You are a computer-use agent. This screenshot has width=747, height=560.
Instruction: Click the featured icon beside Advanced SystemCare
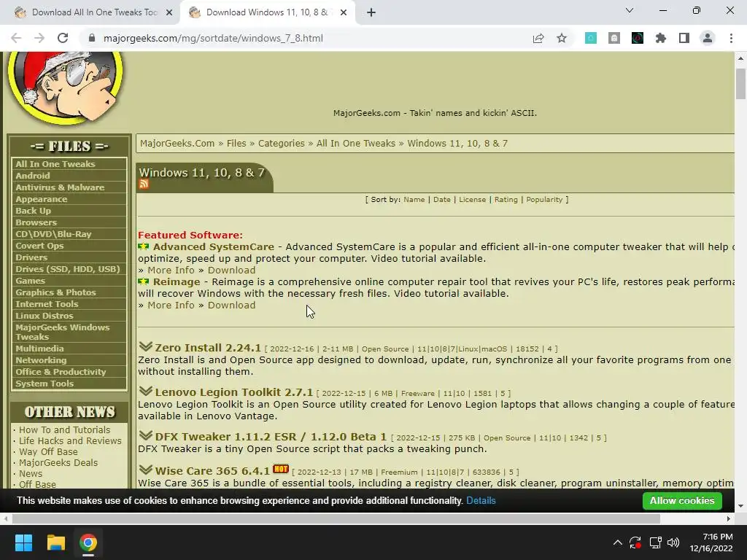tap(144, 246)
